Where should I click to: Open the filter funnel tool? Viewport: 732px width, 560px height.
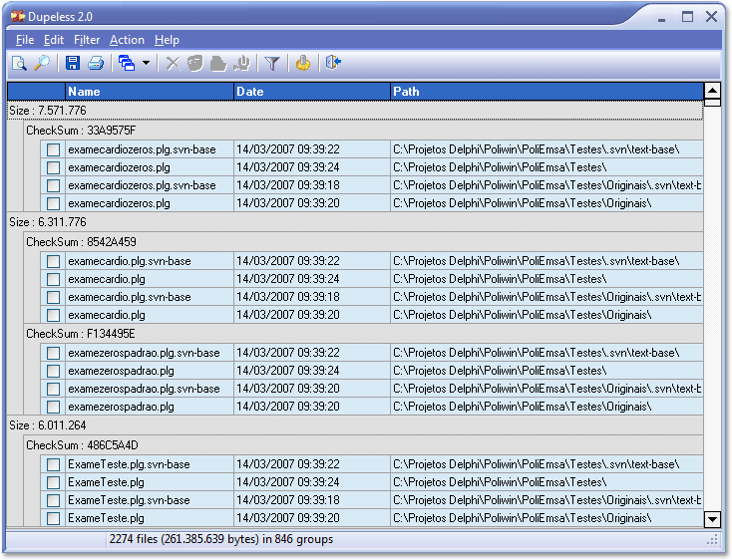point(271,63)
